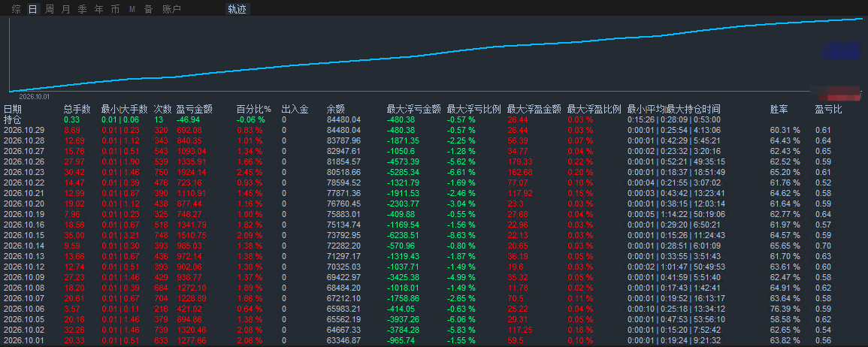868x347 pixels.
Task: Select the 2026.10.01 date row
Action: tap(434, 340)
